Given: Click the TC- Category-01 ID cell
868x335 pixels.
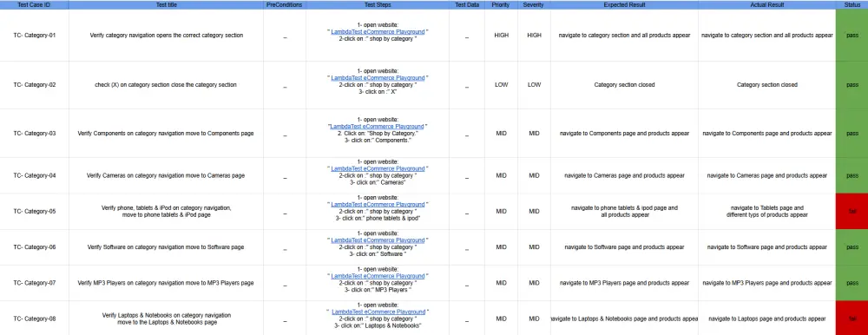Looking at the screenshot, I should [x=35, y=36].
